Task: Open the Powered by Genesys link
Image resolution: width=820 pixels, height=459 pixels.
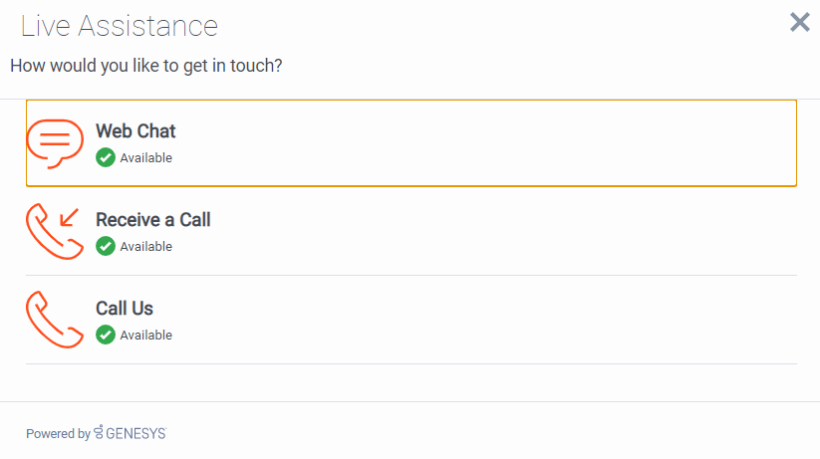Action: 96,433
